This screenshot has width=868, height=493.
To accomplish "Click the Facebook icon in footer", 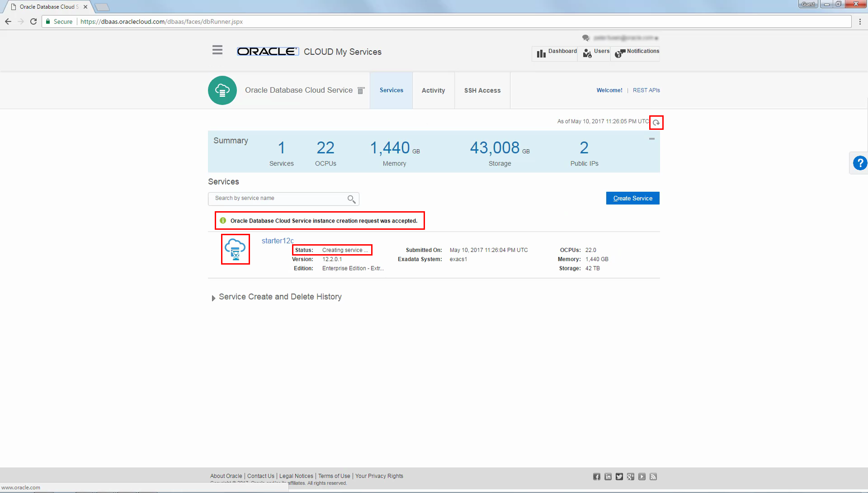I will pyautogui.click(x=597, y=477).
